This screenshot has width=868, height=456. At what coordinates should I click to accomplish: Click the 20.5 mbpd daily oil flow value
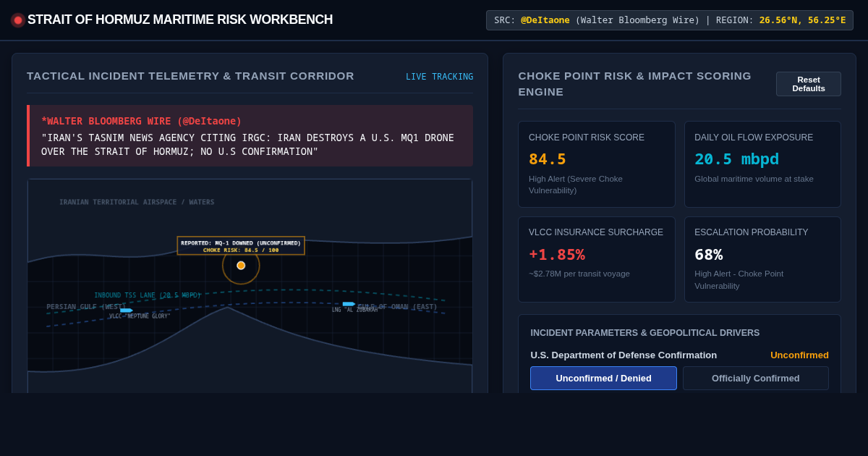point(736,159)
